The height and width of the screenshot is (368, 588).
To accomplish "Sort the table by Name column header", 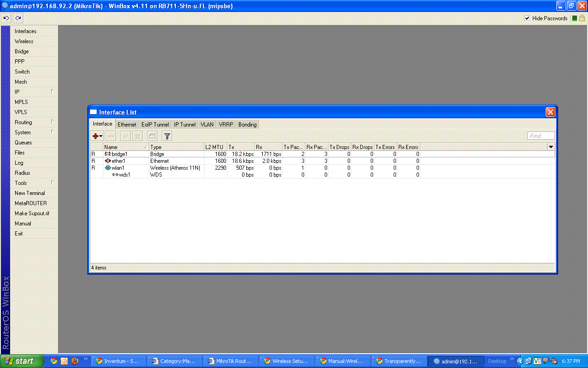I will pos(126,147).
